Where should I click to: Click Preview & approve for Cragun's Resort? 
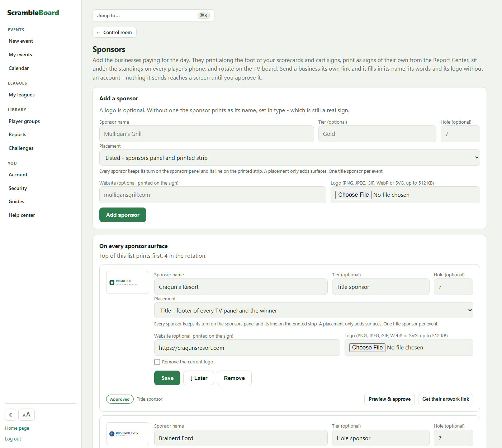389,399
